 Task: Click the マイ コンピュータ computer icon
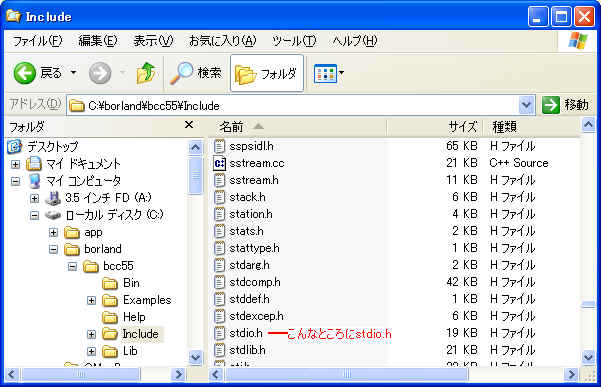point(34,181)
